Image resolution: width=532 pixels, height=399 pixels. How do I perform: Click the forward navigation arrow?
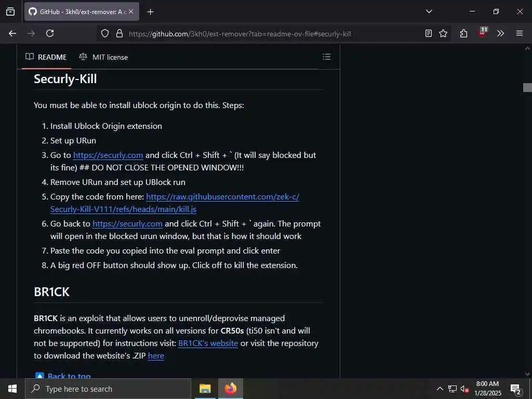pyautogui.click(x=31, y=33)
